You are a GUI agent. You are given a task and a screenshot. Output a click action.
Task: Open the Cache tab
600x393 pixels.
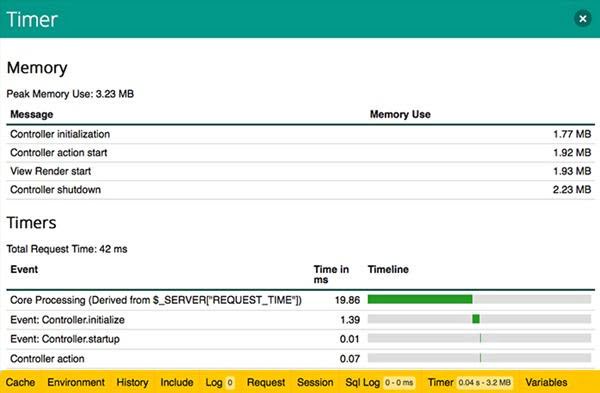(x=20, y=382)
